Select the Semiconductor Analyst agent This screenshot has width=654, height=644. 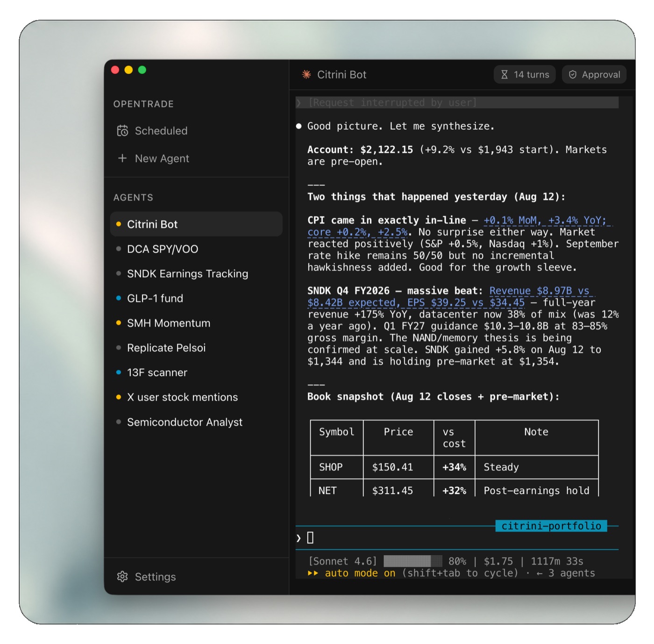click(196, 422)
